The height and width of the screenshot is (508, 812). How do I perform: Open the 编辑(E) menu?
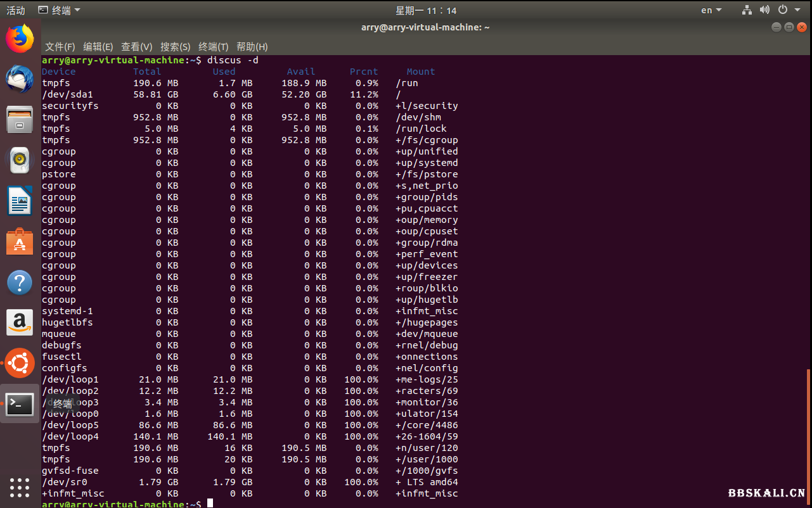click(x=98, y=47)
